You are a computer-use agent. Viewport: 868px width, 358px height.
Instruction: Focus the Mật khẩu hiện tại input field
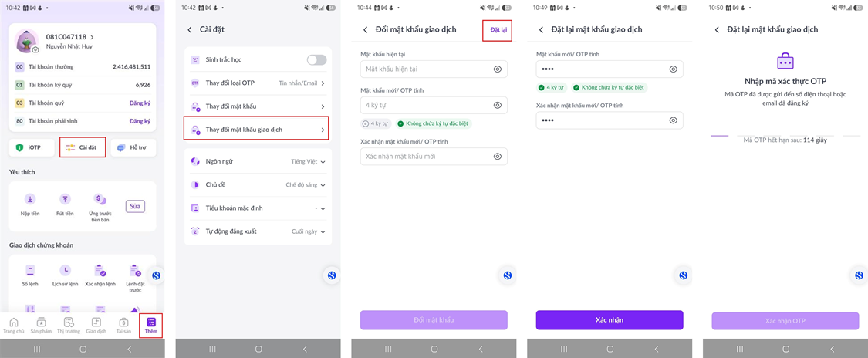tap(434, 69)
